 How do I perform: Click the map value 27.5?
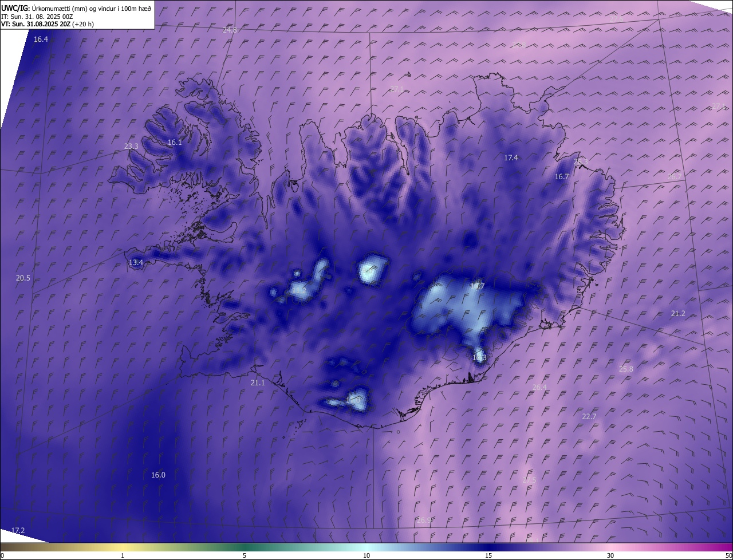(529, 480)
